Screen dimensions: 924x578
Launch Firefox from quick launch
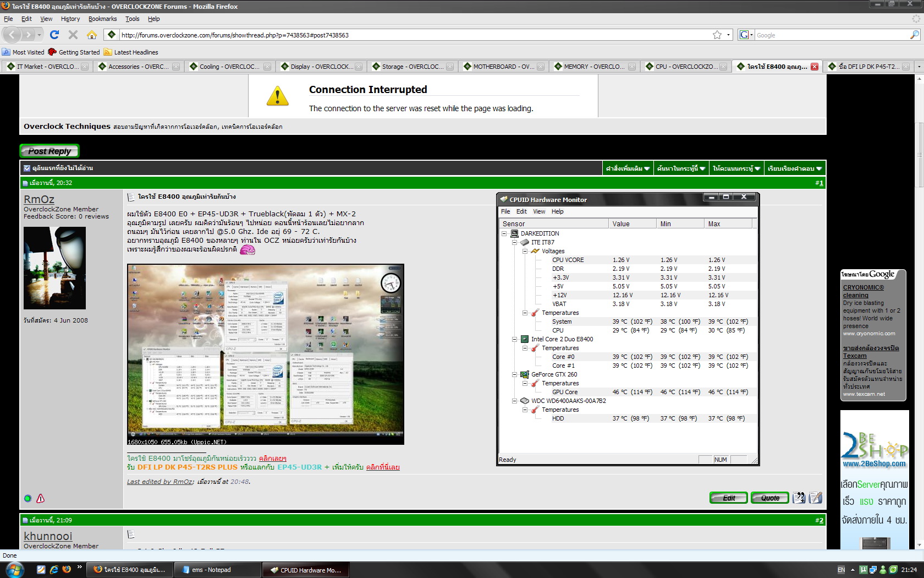point(67,570)
